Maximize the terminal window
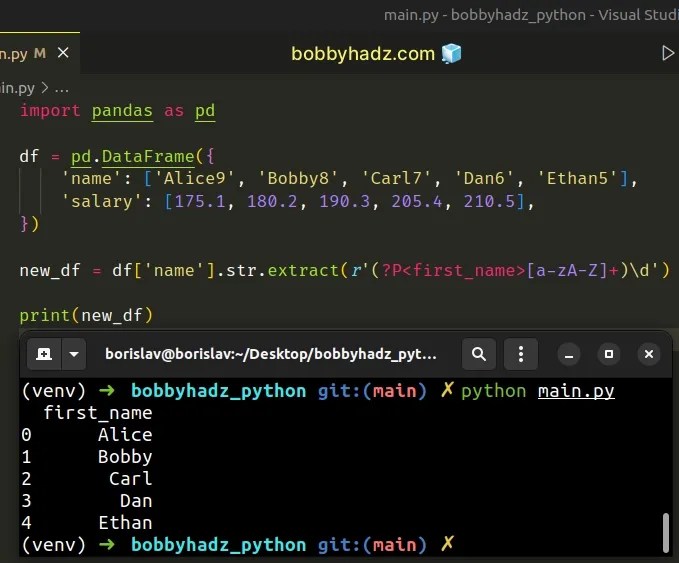The image size is (679, 563). pyautogui.click(x=609, y=355)
